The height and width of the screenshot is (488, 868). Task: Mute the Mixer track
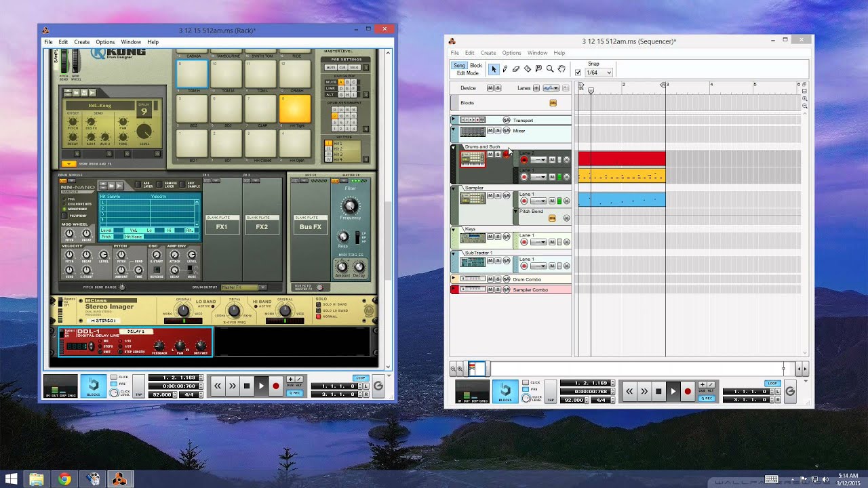pos(490,131)
